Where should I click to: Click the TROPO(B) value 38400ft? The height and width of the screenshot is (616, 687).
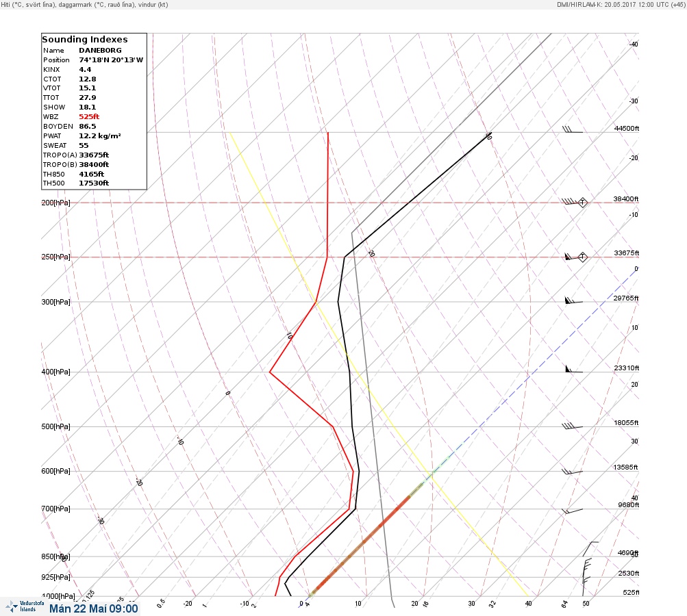(94, 165)
